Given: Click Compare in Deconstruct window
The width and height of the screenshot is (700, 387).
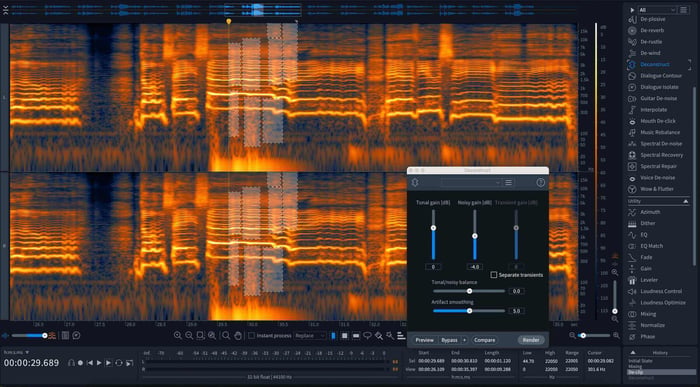Looking at the screenshot, I should (x=484, y=340).
